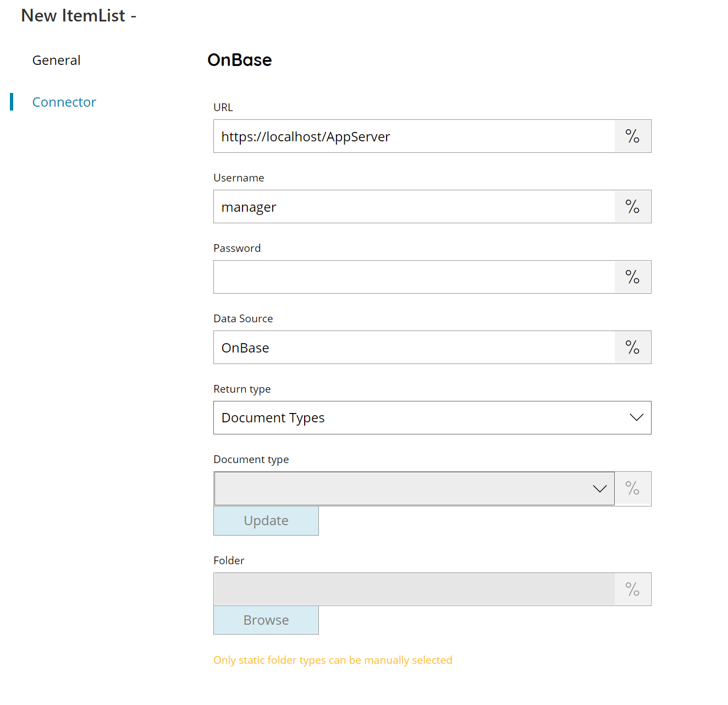Click the Return type label
Viewport: 728px width, 705px height.
pyautogui.click(x=242, y=389)
